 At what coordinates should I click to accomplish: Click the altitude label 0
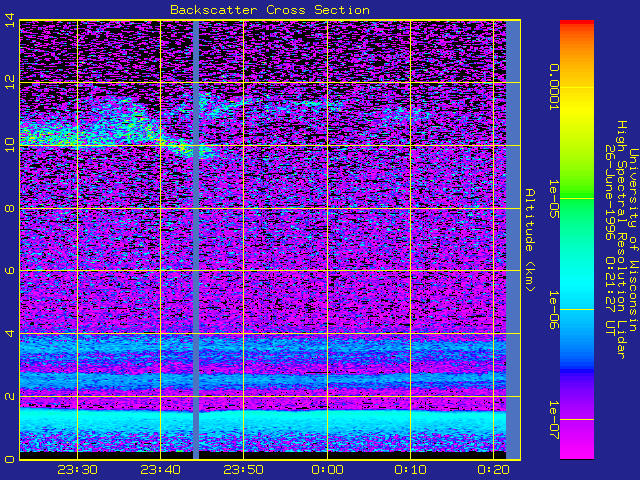[x=9, y=459]
